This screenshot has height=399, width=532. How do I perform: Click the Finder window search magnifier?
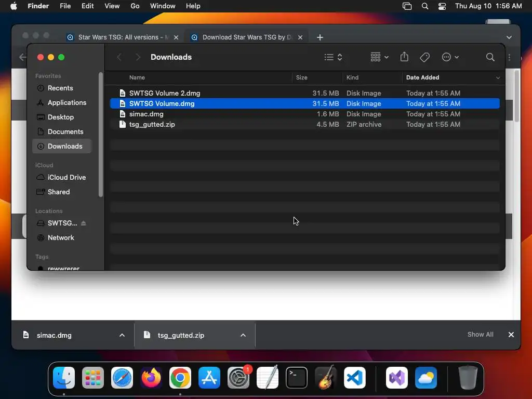point(490,57)
